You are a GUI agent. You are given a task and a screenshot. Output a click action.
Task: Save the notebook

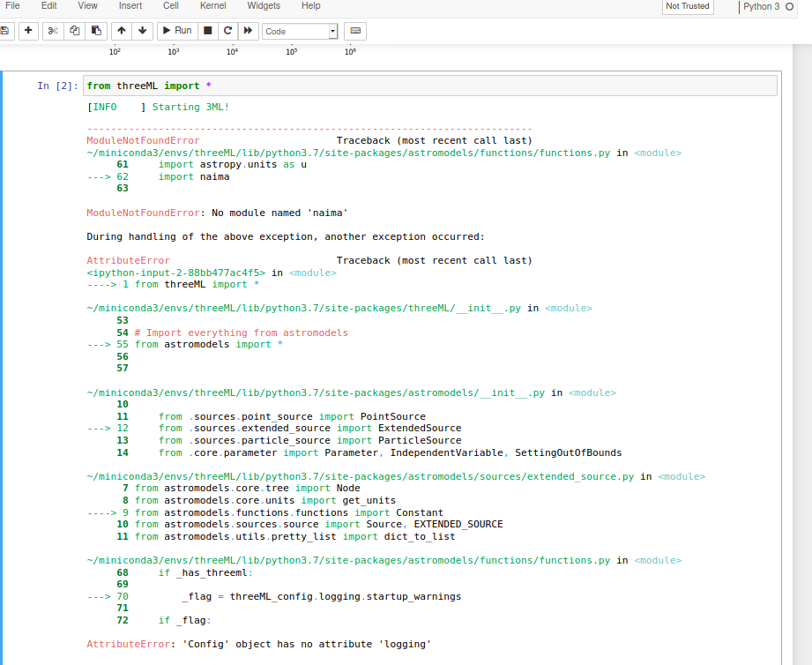[7, 30]
